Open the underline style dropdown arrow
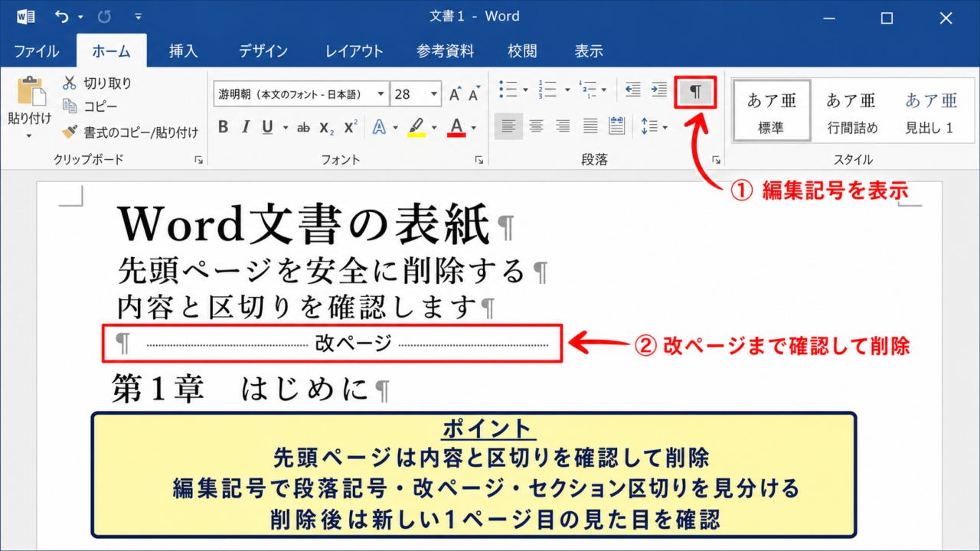 pyautogui.click(x=286, y=128)
